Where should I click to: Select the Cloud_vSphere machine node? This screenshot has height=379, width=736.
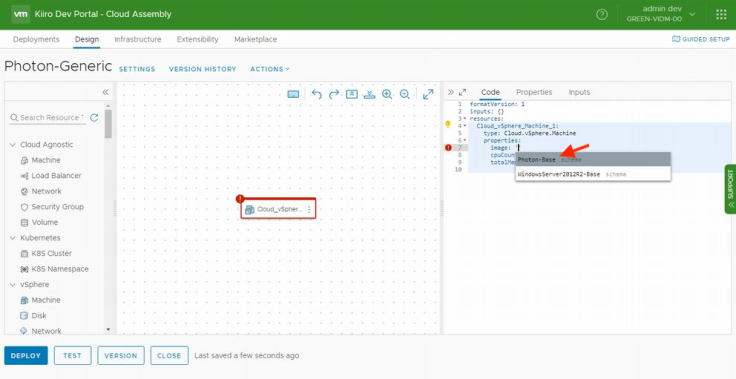click(x=278, y=209)
